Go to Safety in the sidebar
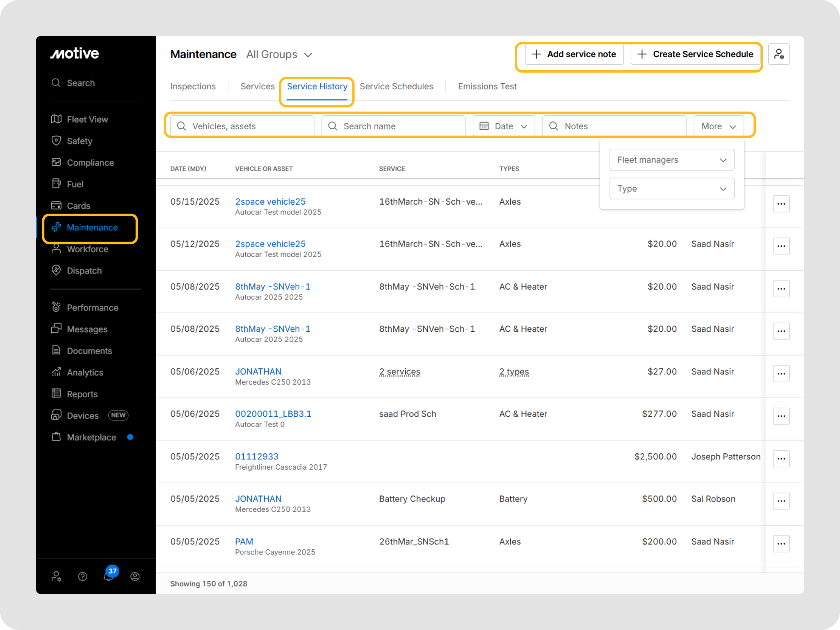840x630 pixels. tap(80, 141)
